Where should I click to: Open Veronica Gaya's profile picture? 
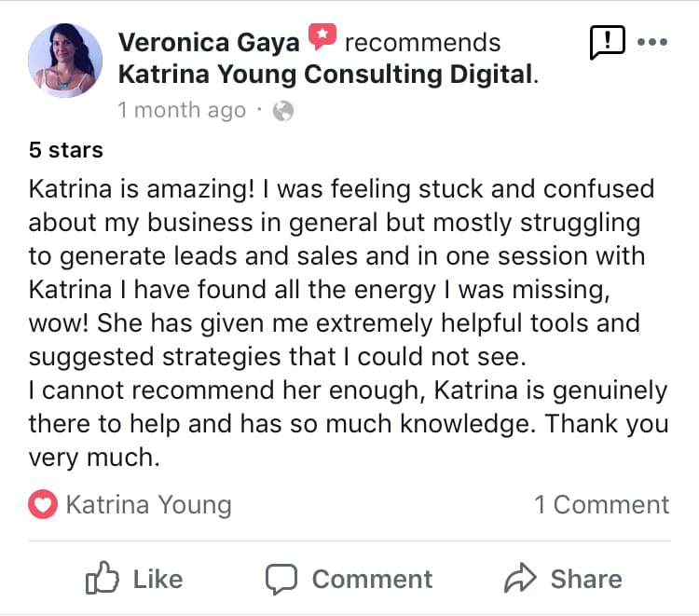click(x=65, y=61)
